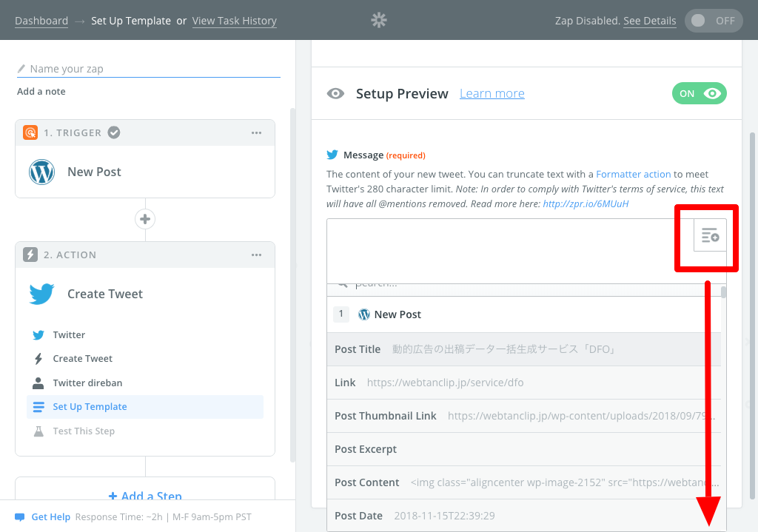Screen dimensions: 758x532
Task: Click the dropdown list scrollbar handle
Action: coord(723,292)
